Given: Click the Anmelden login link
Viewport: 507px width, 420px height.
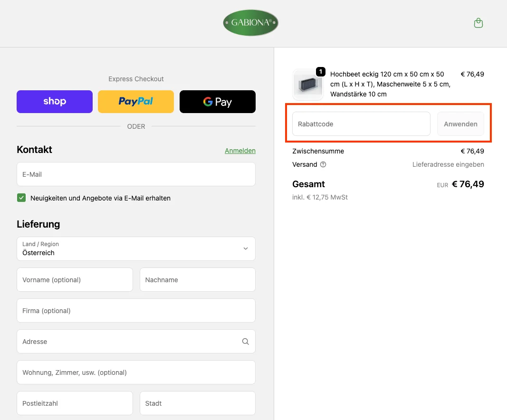Looking at the screenshot, I should pos(240,151).
